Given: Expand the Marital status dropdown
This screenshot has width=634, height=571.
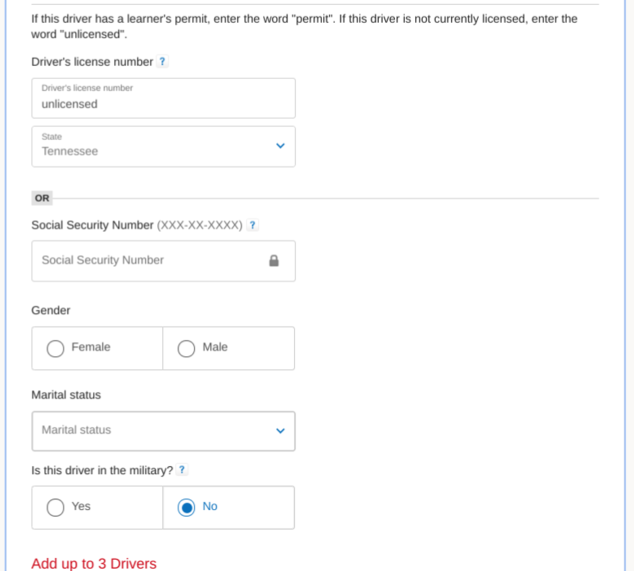Looking at the screenshot, I should 163,431.
